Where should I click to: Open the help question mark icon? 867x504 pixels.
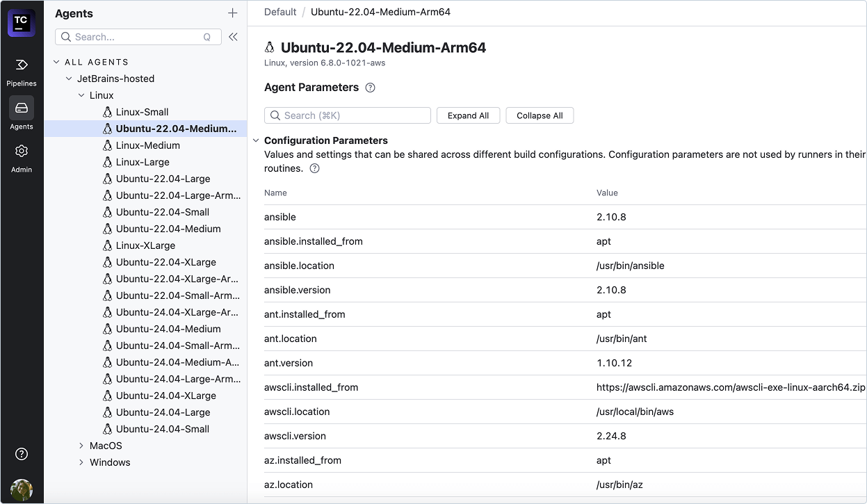22,454
